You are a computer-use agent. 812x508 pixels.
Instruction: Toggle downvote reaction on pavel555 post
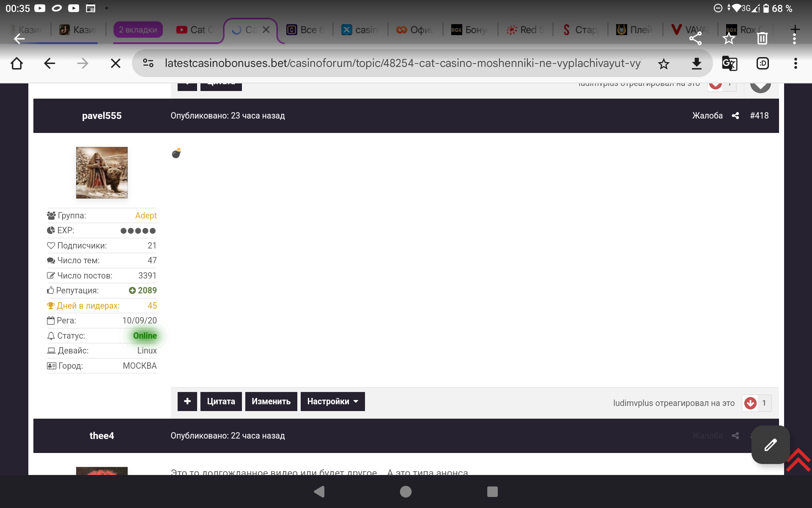tap(751, 403)
